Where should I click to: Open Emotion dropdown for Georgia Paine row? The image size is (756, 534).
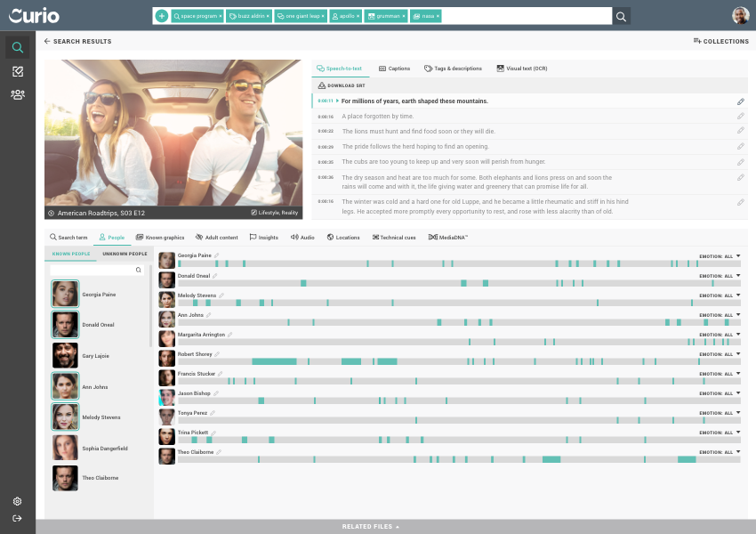pyautogui.click(x=737, y=255)
